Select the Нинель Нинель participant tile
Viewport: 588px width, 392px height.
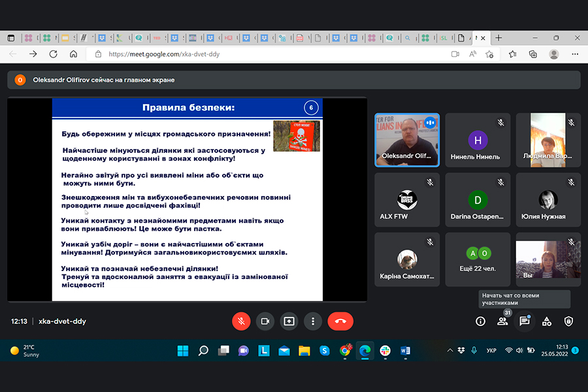(478, 140)
